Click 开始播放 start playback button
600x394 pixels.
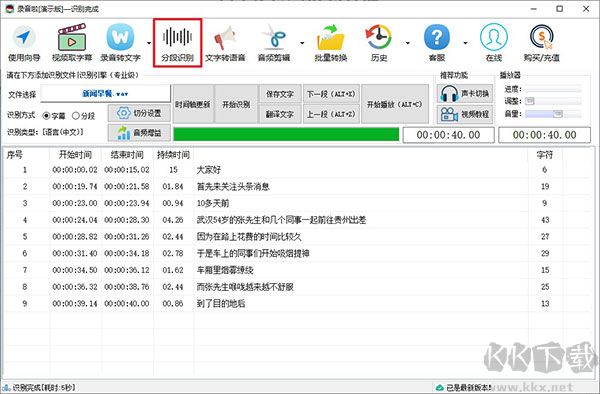point(395,104)
